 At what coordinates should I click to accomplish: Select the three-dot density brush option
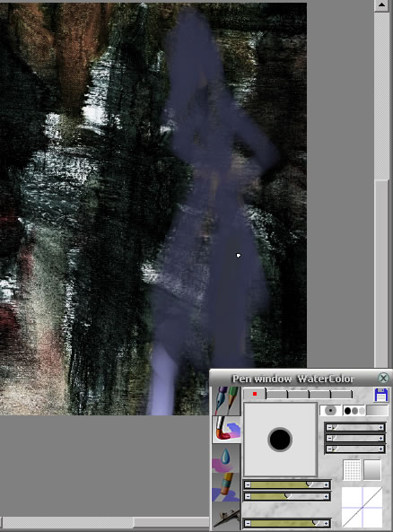point(354,411)
